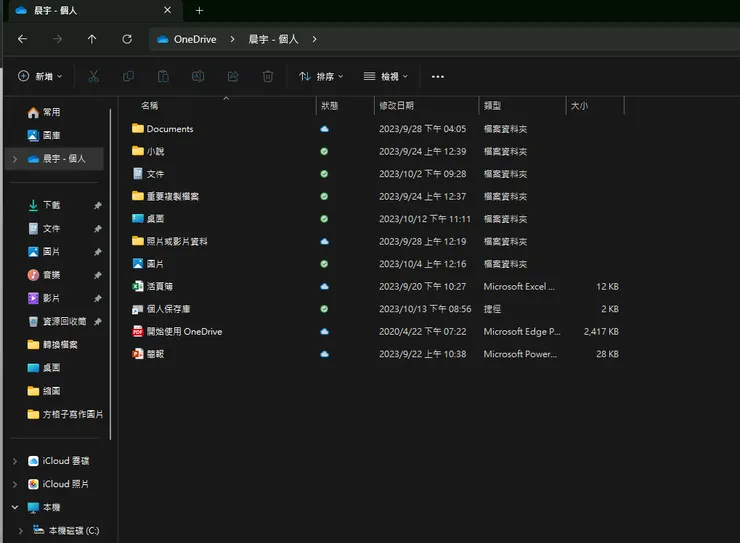Expand the iCloud 雲碟 tree node
This screenshot has width=740, height=543.
[x=15, y=461]
